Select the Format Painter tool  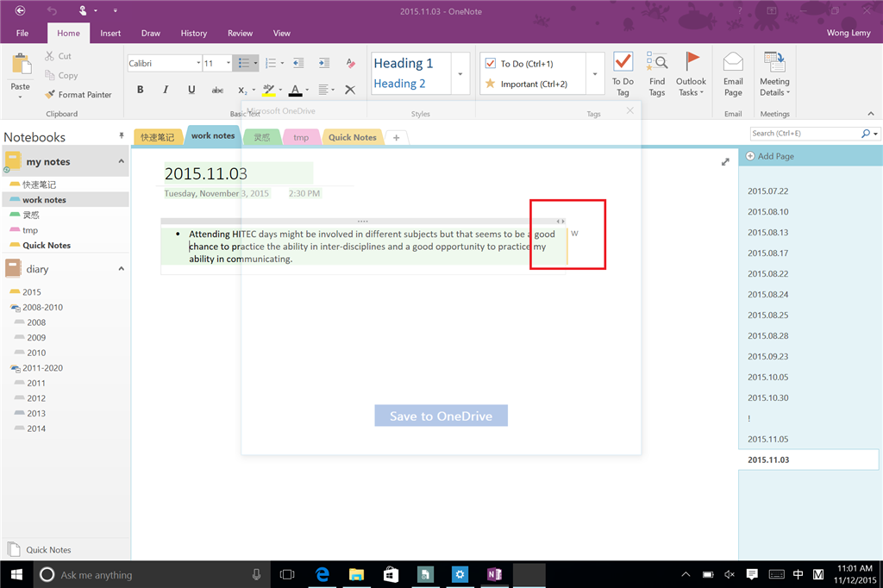pyautogui.click(x=80, y=94)
